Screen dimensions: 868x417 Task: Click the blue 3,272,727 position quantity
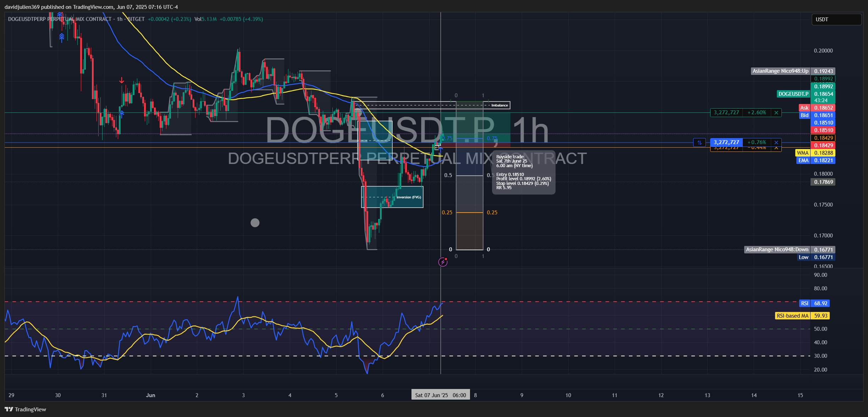726,143
